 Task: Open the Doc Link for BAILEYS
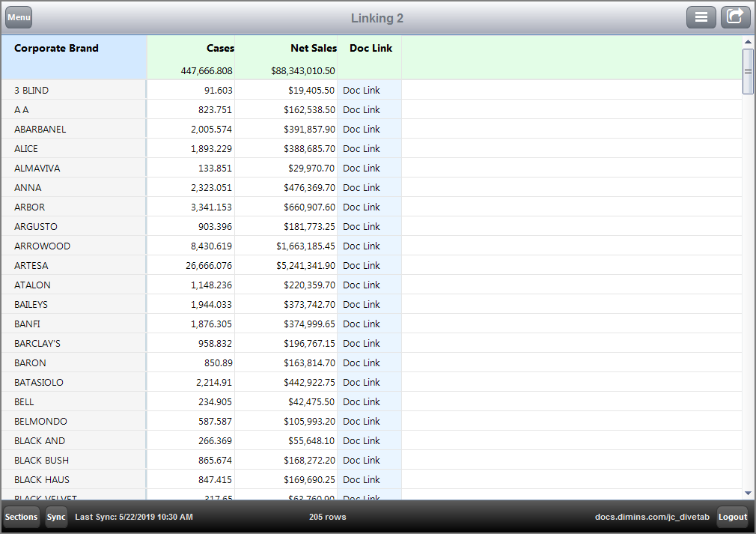point(362,304)
